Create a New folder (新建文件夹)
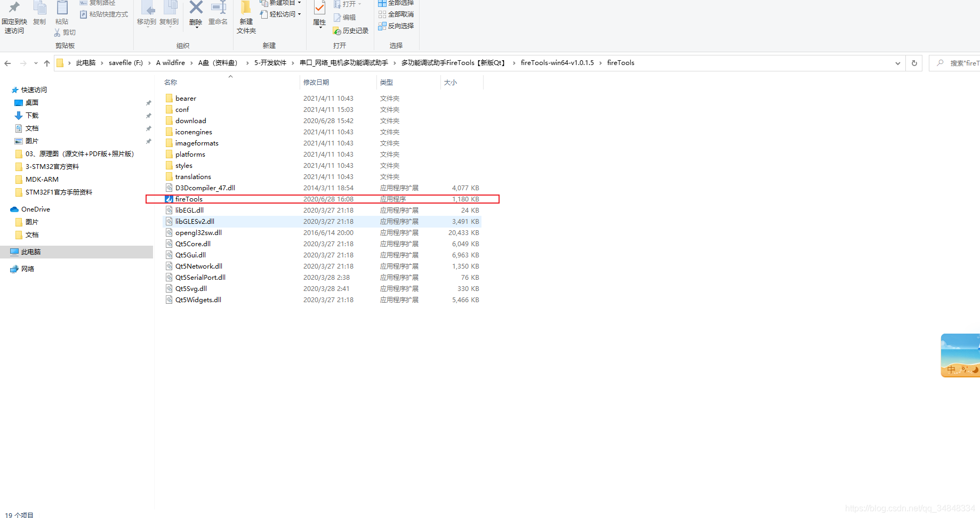980x518 pixels. coord(246,18)
